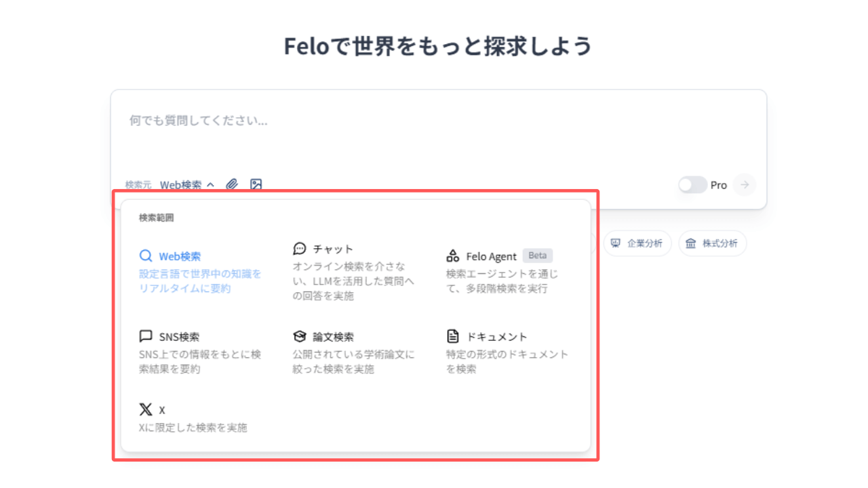Select チャット from search scope menu
Viewport: 868px width, 488px height.
coord(354,272)
